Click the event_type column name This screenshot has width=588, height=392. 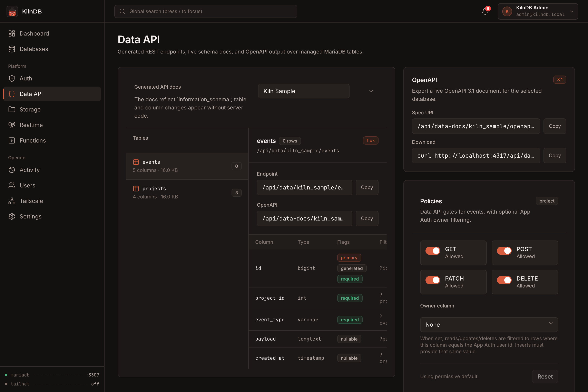(270, 320)
